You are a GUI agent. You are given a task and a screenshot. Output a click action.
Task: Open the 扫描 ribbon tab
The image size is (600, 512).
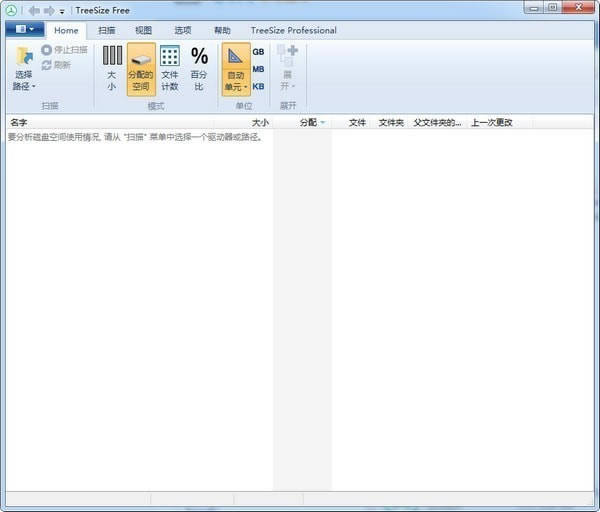tap(107, 30)
